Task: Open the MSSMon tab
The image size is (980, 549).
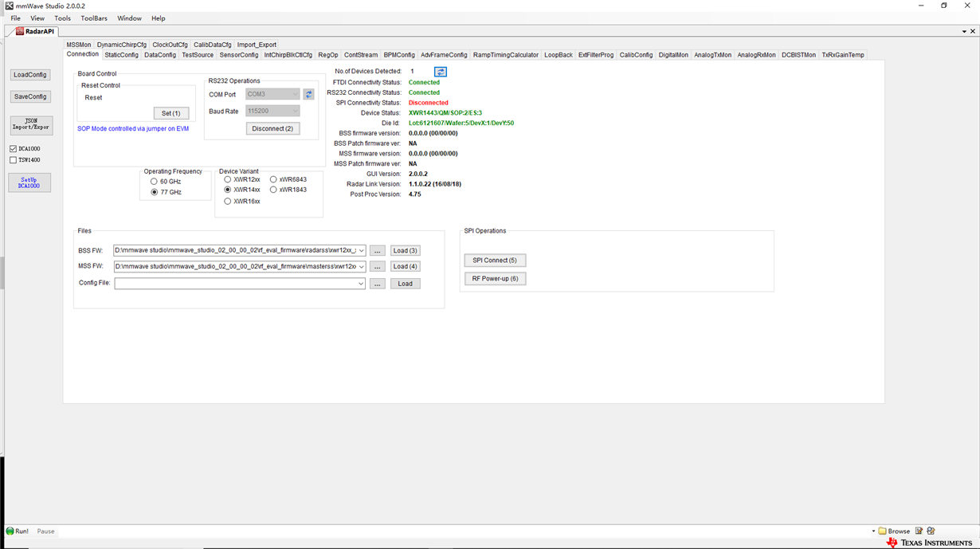Action: click(x=79, y=45)
